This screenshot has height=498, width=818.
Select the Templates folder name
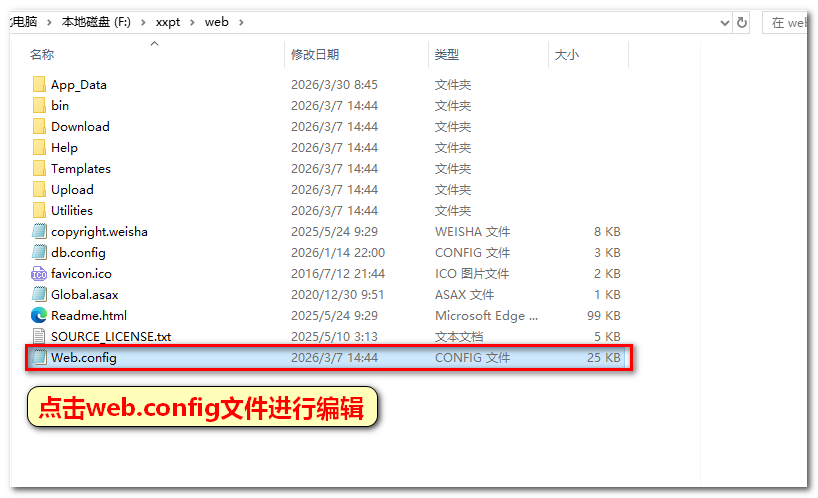pos(81,169)
